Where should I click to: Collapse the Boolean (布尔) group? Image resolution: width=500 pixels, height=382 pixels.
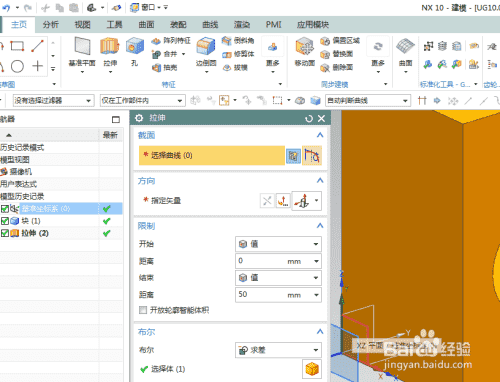point(320,331)
